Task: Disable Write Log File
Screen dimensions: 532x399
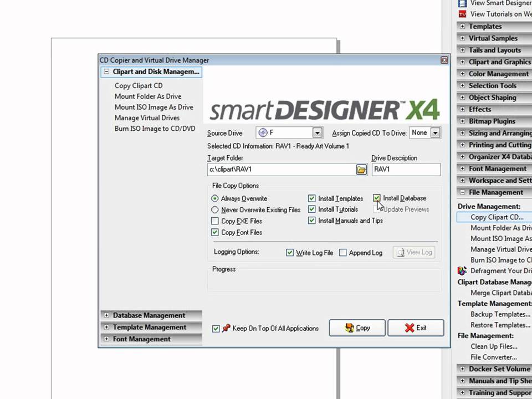Action: 290,253
